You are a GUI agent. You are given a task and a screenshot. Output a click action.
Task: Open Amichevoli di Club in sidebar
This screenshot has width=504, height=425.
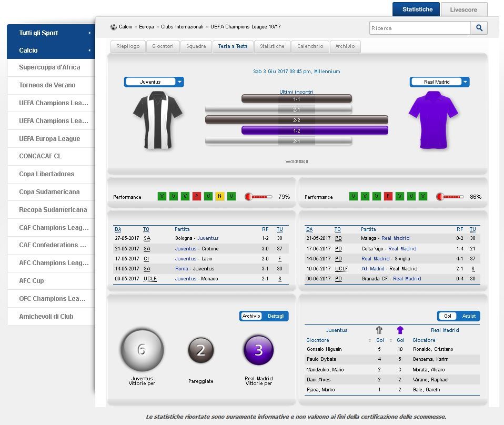point(51,316)
